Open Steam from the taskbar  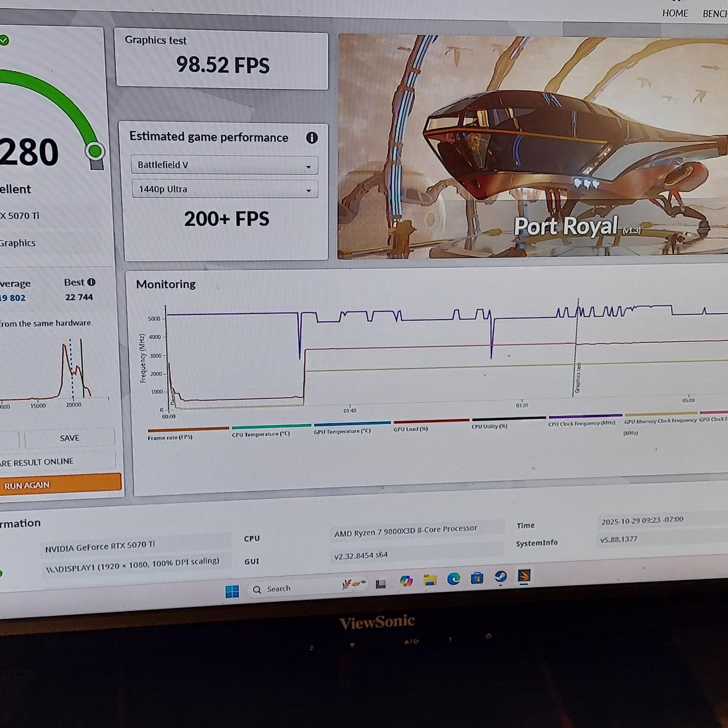pos(500,577)
